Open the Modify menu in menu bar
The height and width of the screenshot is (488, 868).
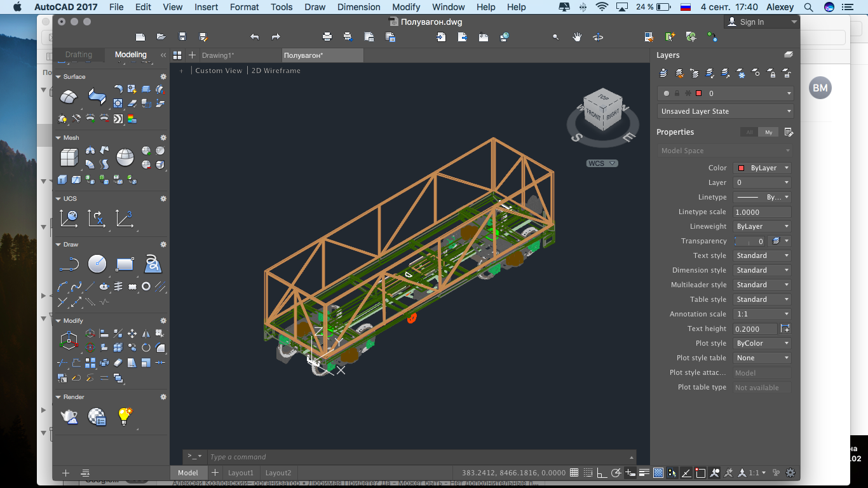406,7
